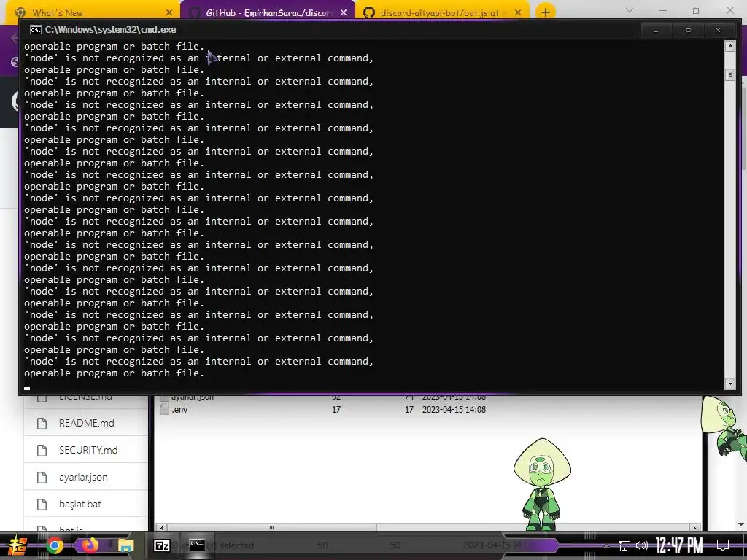Select the cmd.exe taskbar button
747x560 pixels.
197,545
